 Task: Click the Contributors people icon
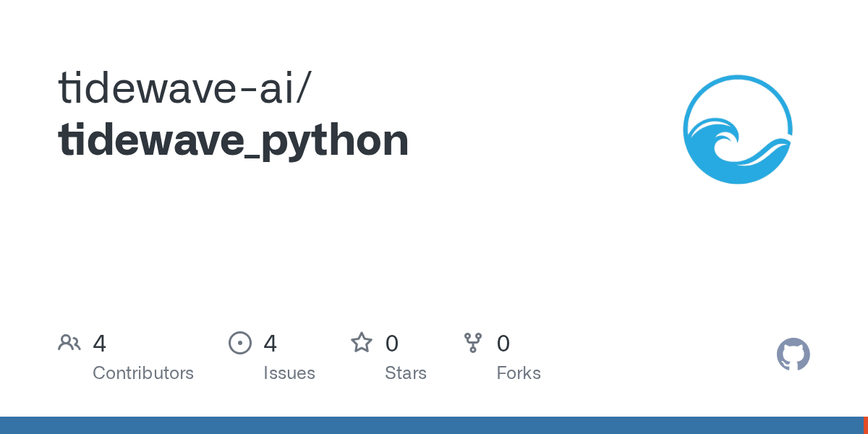tap(69, 343)
